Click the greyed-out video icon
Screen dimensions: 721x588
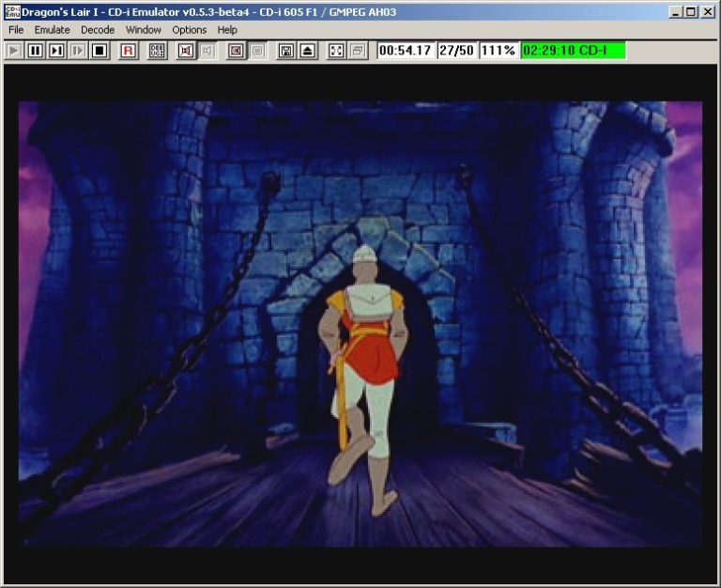click(257, 51)
